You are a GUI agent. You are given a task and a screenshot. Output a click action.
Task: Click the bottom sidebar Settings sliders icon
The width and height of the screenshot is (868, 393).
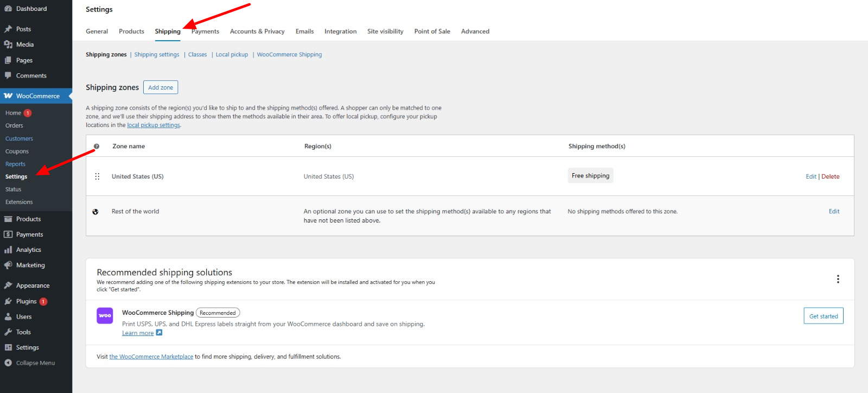point(8,347)
